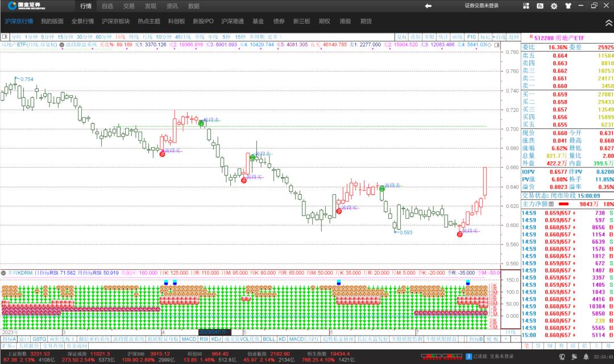Select the 周线 weekly chart period
The image size is (614, 364).
(x=134, y=36)
